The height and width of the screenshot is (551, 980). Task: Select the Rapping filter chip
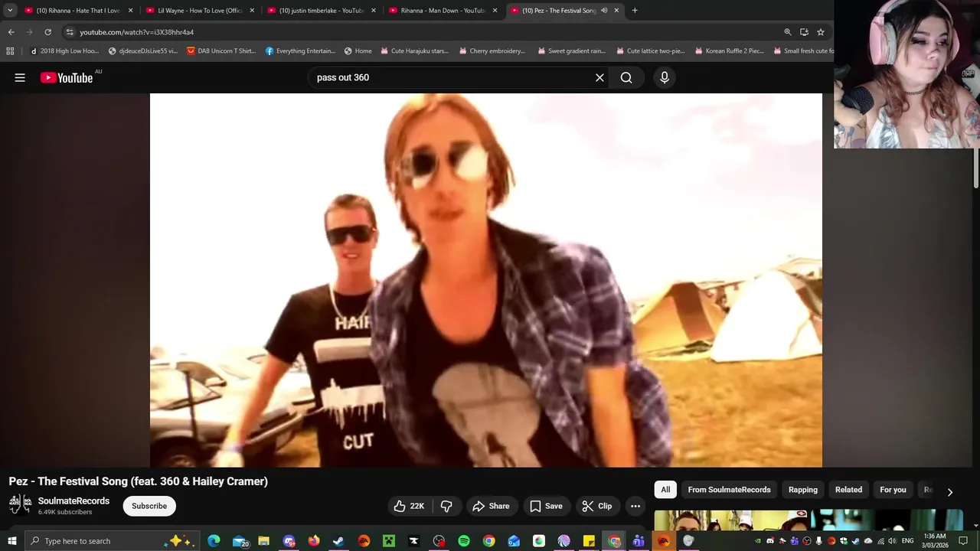click(x=803, y=490)
